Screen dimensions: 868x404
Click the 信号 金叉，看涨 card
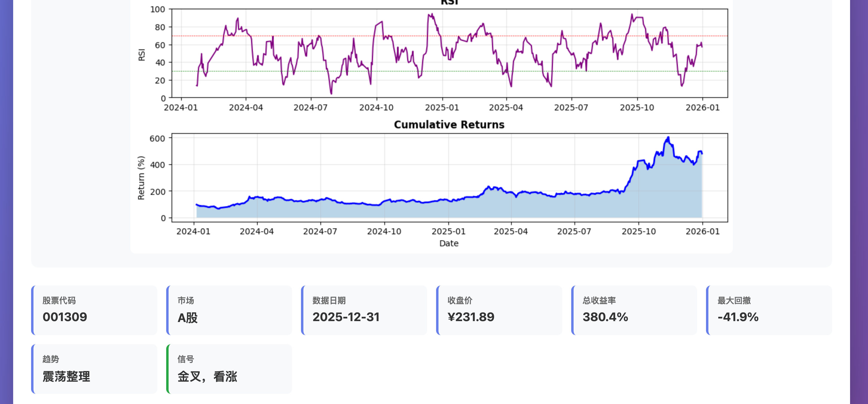coord(230,369)
